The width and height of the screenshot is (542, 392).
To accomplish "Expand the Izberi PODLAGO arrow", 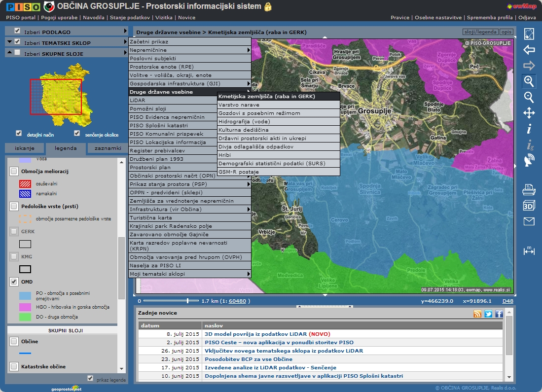I will (126, 31).
